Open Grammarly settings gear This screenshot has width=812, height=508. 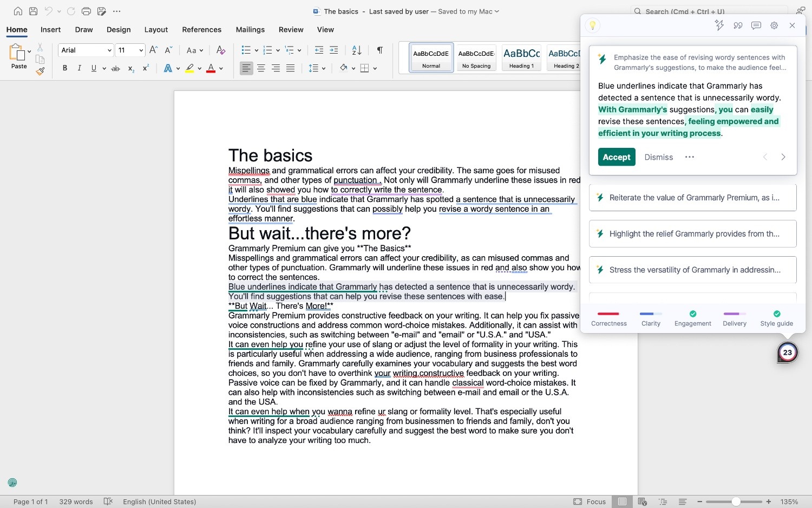[x=774, y=25]
